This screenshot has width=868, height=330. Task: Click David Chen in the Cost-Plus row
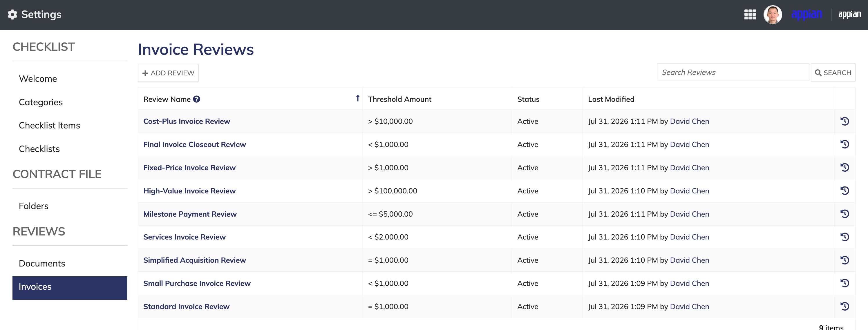point(689,121)
